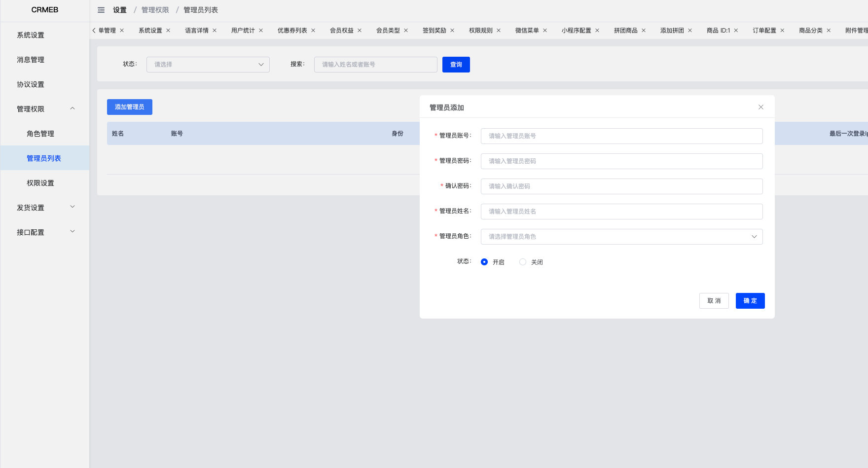Close the 小程序配置 tab

[597, 31]
